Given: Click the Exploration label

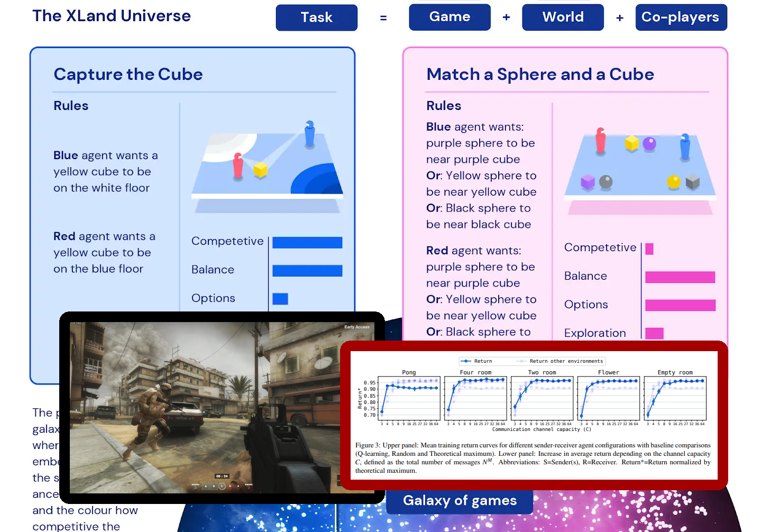Looking at the screenshot, I should click(595, 333).
